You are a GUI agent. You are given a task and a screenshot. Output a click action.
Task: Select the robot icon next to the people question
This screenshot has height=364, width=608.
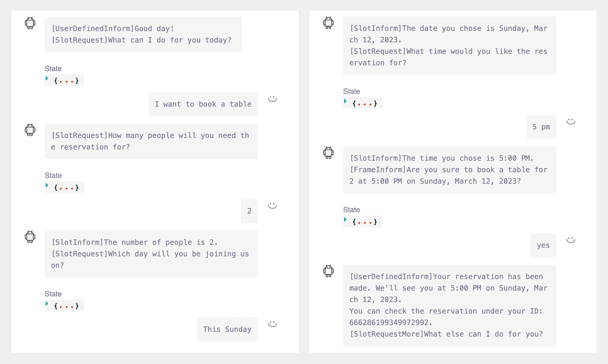click(30, 130)
